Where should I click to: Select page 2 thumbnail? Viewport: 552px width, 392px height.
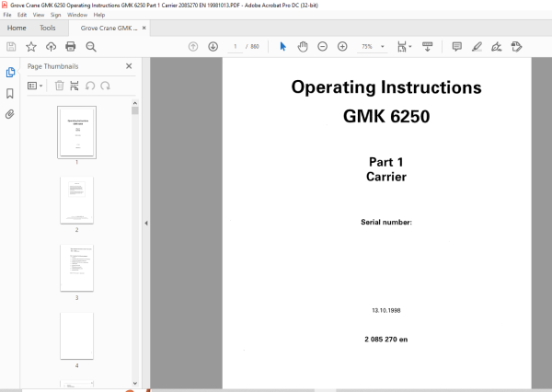pyautogui.click(x=76, y=200)
